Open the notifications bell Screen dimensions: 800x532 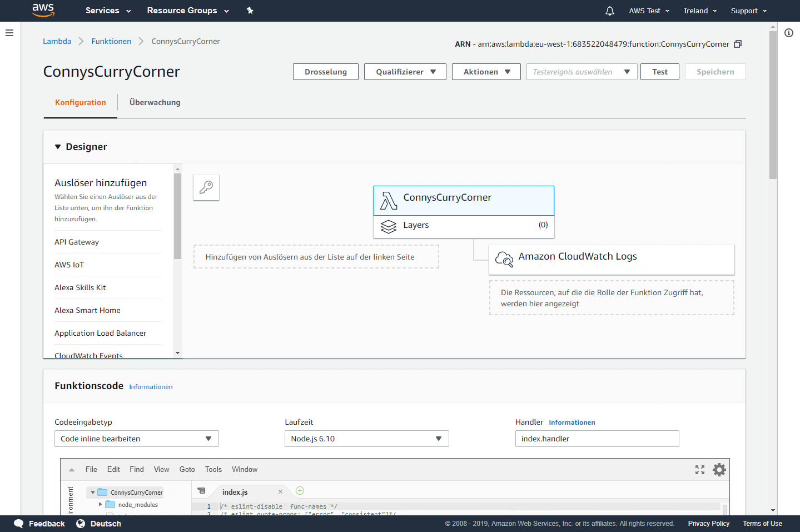pyautogui.click(x=610, y=11)
